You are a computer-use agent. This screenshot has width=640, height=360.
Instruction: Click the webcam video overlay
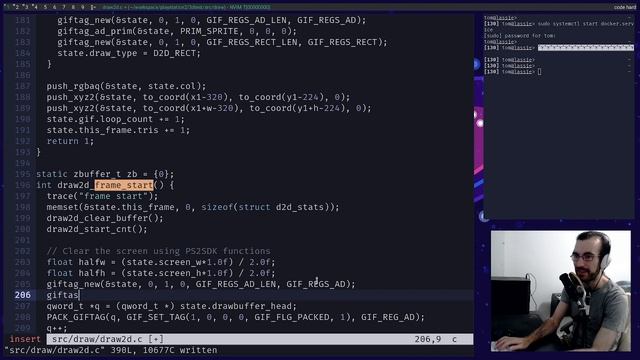[x=561, y=291]
